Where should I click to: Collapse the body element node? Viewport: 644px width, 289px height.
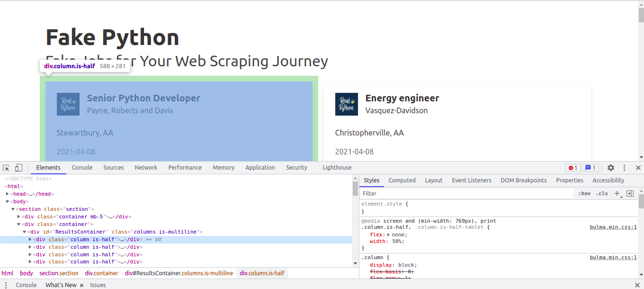tap(8, 201)
